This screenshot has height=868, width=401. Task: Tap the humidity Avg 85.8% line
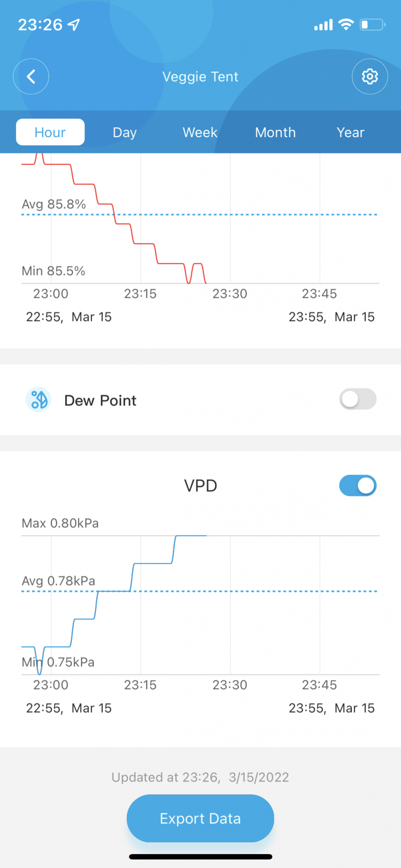click(x=199, y=214)
